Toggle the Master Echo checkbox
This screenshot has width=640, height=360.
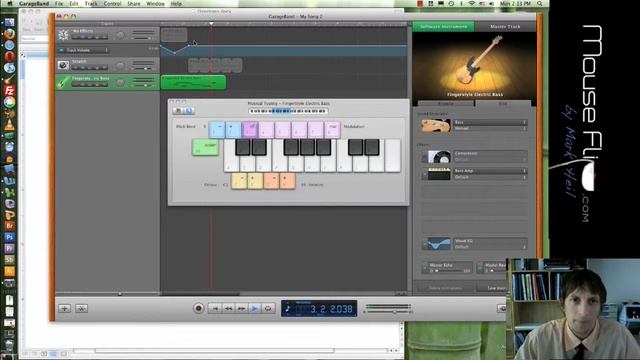point(425,267)
